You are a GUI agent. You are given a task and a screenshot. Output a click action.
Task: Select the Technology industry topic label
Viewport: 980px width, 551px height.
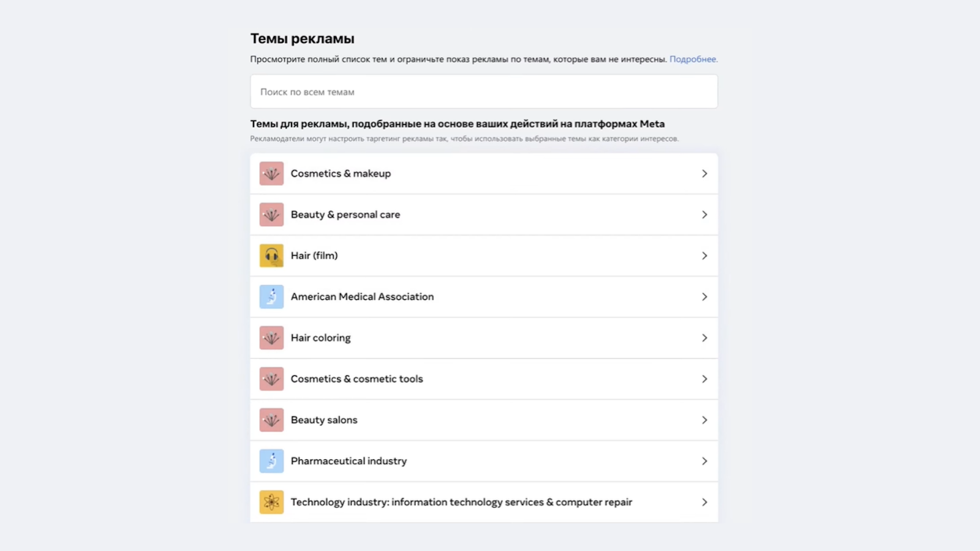tap(461, 502)
